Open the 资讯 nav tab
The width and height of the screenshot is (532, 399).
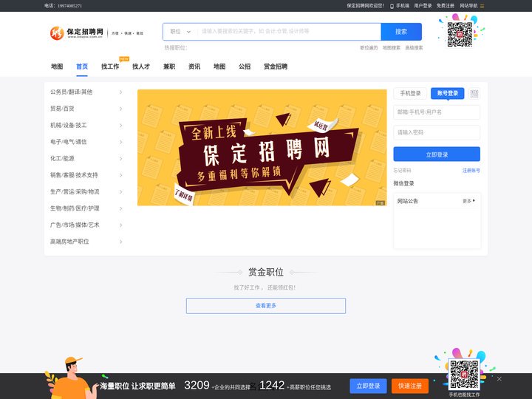click(194, 66)
